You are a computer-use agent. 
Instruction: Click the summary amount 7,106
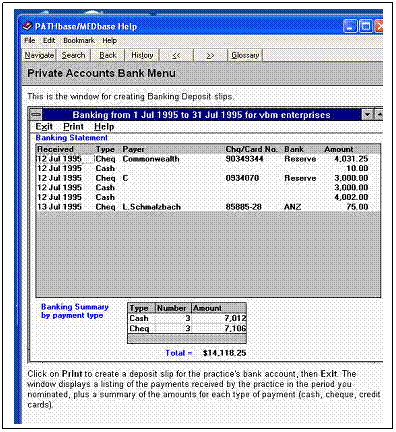(235, 329)
